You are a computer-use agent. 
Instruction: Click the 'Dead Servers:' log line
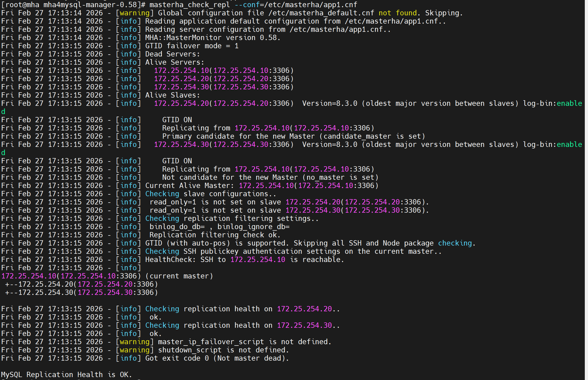tap(172, 54)
